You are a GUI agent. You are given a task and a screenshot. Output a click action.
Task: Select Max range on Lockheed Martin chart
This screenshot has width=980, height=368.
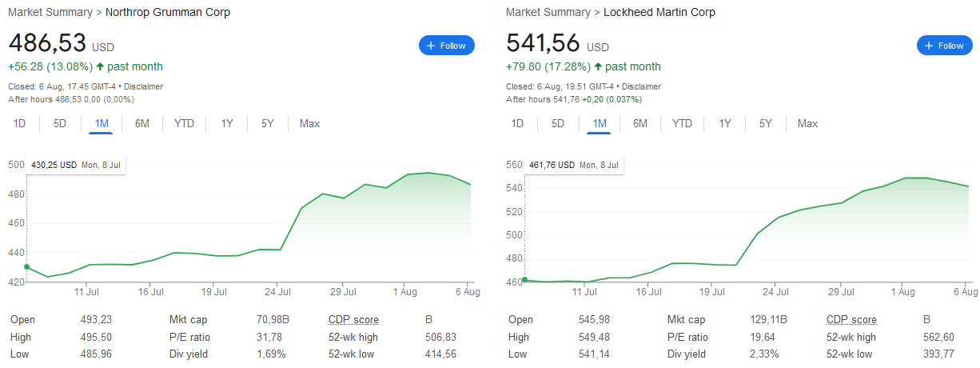click(x=807, y=123)
